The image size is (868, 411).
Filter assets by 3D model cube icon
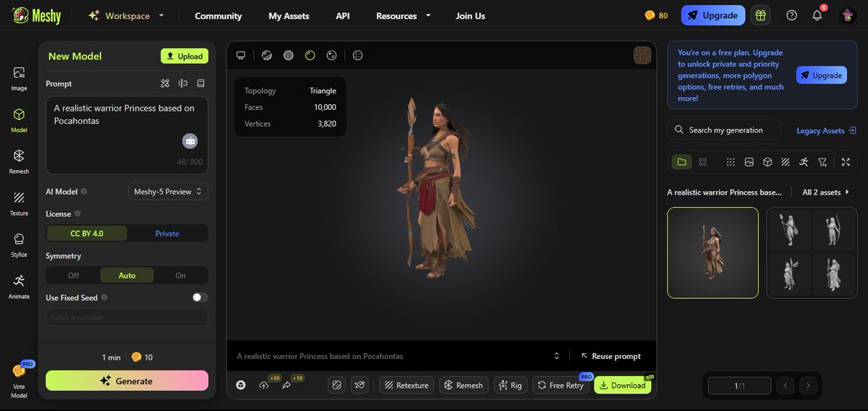767,161
